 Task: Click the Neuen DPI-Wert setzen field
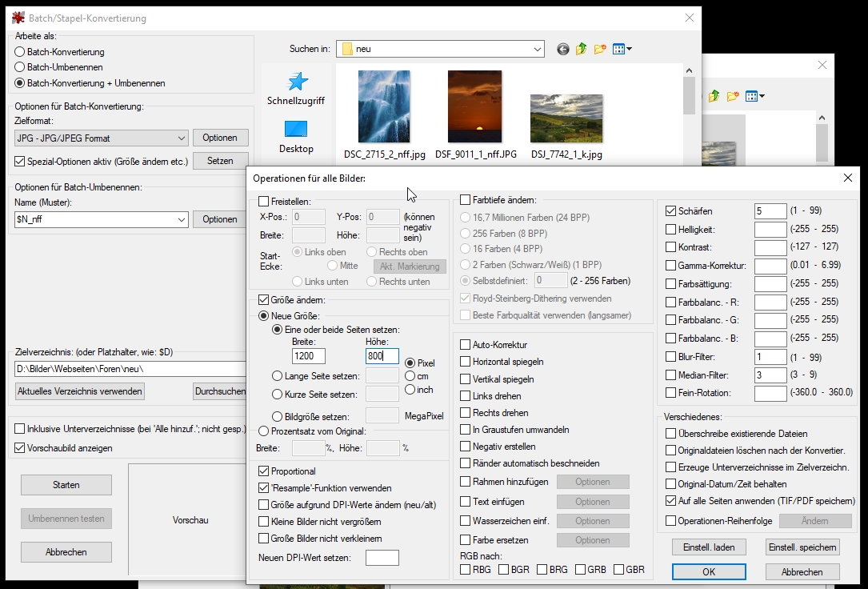pyautogui.click(x=382, y=558)
